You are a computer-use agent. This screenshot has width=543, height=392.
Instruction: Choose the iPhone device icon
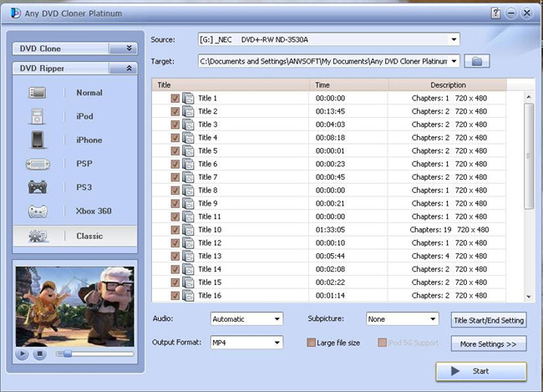(x=38, y=140)
